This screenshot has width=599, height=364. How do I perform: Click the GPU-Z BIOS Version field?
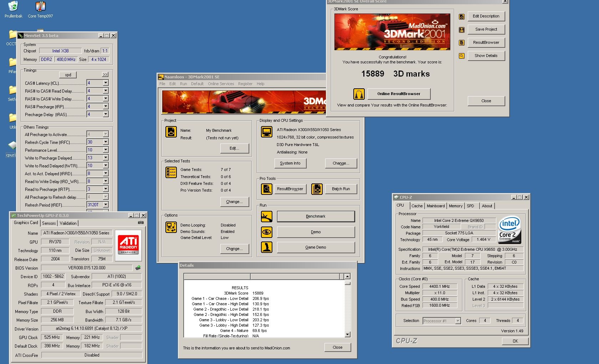(x=87, y=268)
